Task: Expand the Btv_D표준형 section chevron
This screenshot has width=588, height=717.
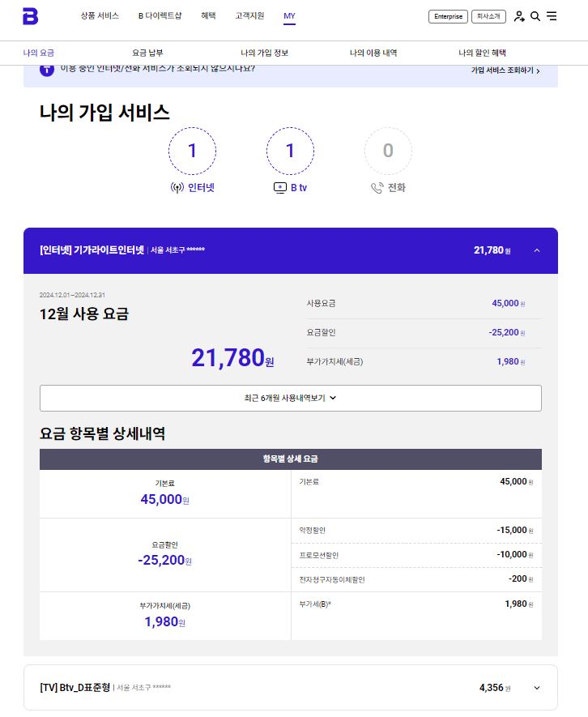Action: (537, 688)
